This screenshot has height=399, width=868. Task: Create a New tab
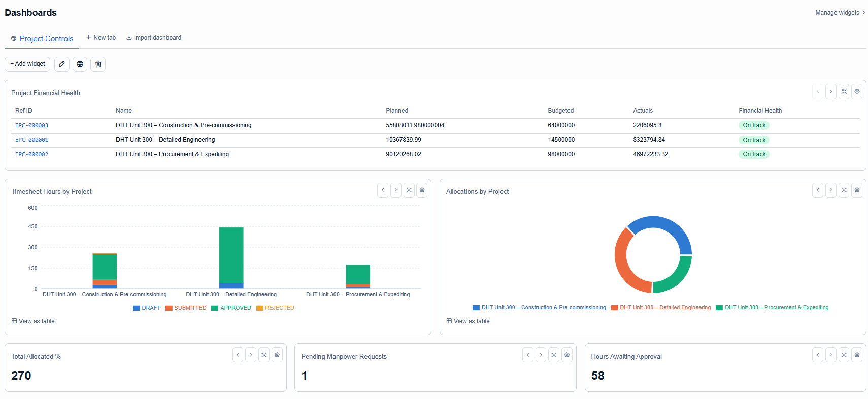[101, 38]
